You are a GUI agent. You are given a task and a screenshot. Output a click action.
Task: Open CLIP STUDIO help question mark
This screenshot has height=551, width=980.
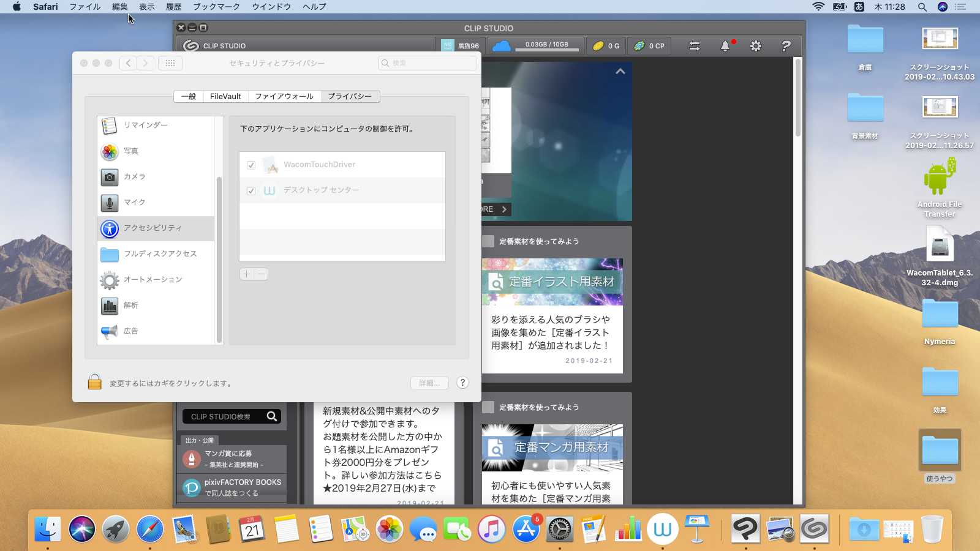(x=786, y=46)
